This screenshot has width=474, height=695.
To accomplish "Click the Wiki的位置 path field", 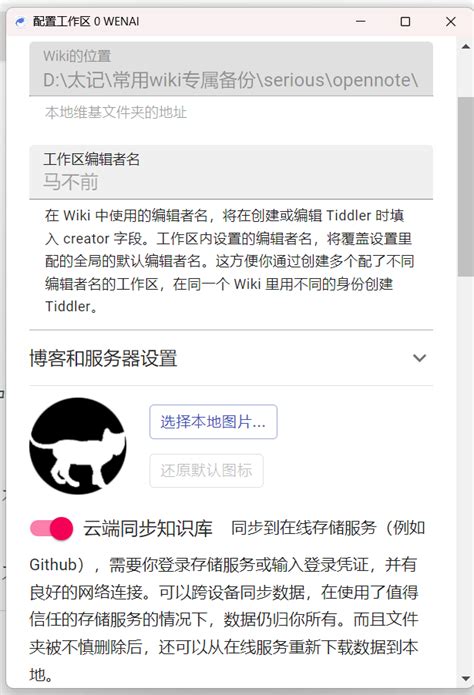I will (x=231, y=69).
